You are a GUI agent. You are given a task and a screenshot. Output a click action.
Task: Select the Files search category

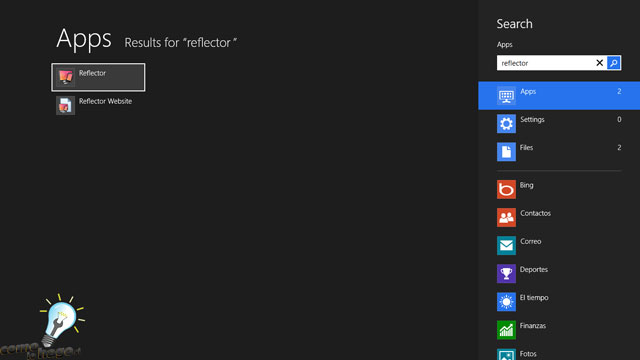(x=559, y=152)
